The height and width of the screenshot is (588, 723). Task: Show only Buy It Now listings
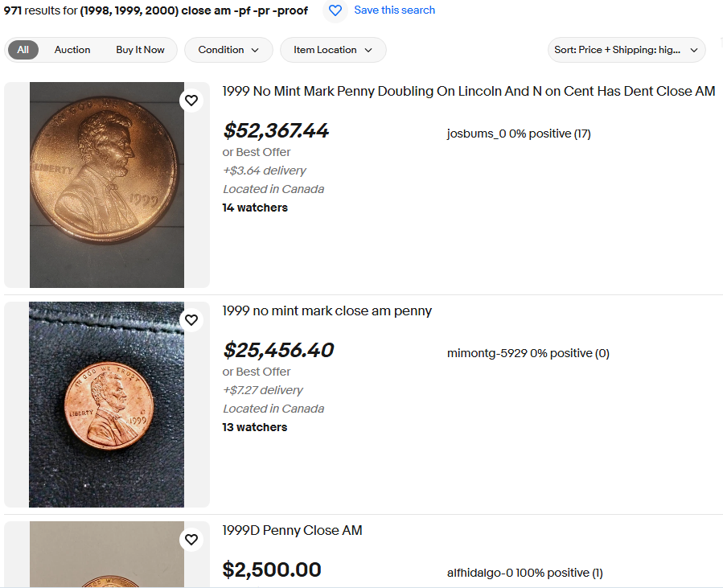point(140,50)
